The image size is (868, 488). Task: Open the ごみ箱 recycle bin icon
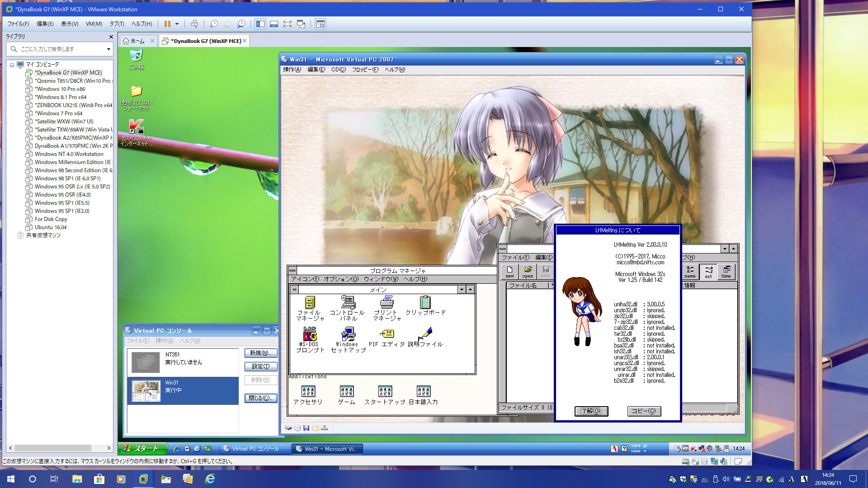coord(136,60)
